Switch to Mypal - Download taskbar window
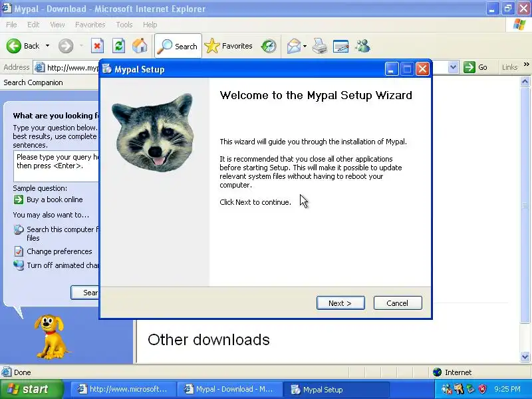The height and width of the screenshot is (399, 532). (230, 389)
